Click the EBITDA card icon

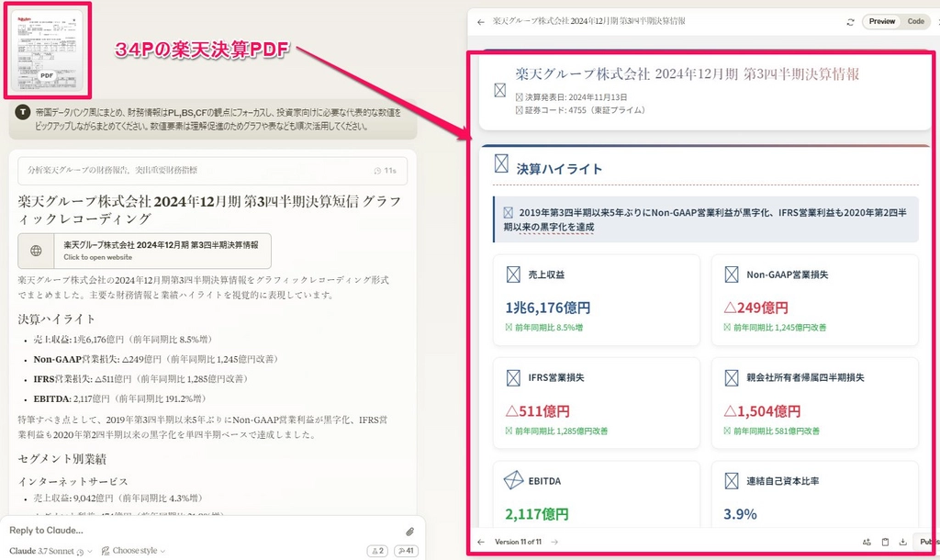click(x=513, y=480)
